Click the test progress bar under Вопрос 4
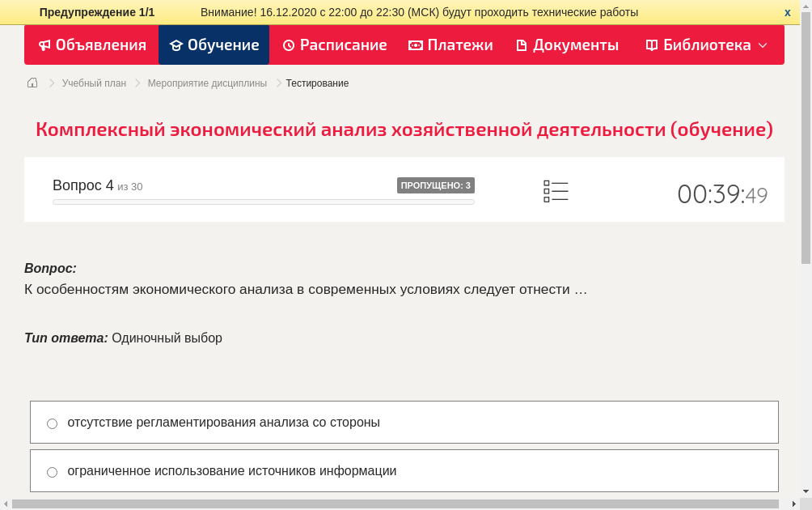Viewport: 812px width, 510px height. pos(263,202)
